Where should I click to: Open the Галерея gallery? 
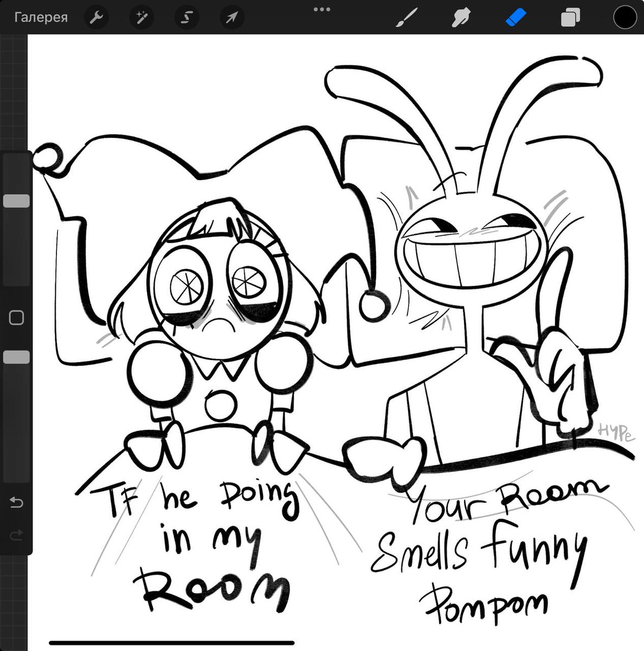tap(41, 17)
